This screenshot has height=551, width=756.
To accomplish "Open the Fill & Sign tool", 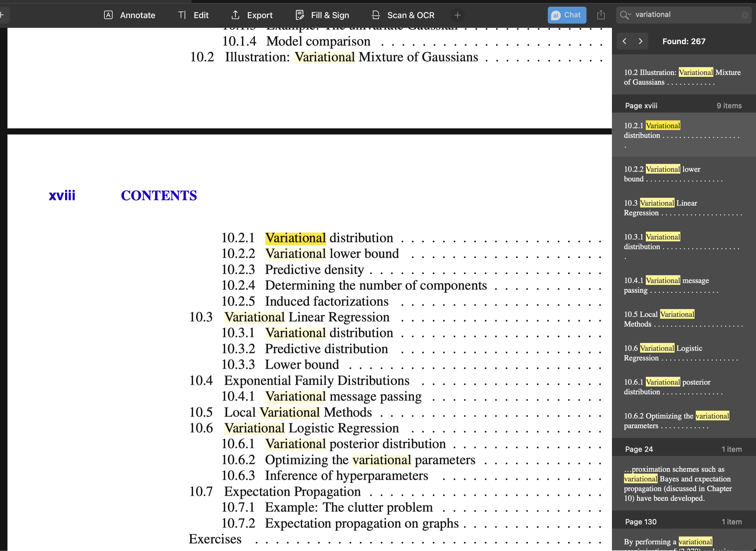I will (322, 15).
